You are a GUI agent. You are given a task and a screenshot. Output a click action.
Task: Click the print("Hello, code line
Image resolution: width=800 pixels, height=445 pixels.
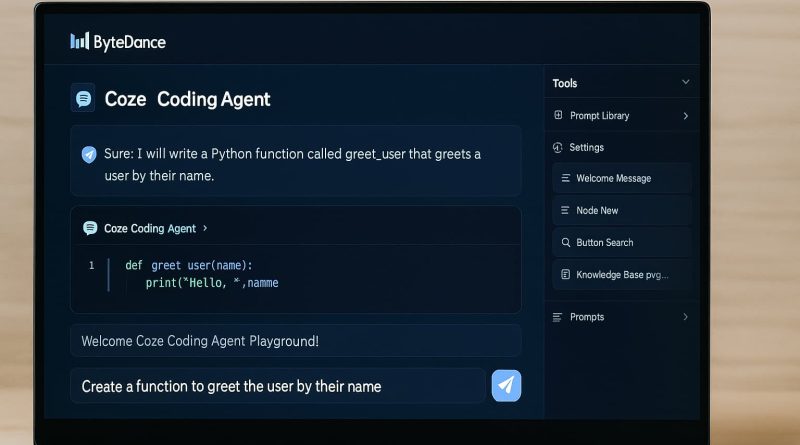coord(212,283)
